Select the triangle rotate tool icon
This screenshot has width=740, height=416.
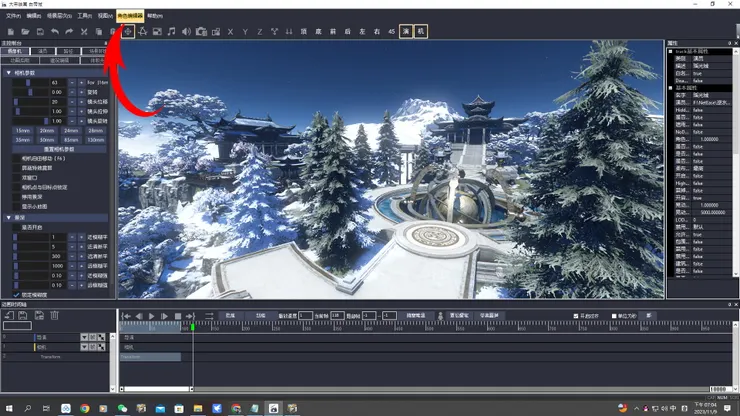(143, 32)
